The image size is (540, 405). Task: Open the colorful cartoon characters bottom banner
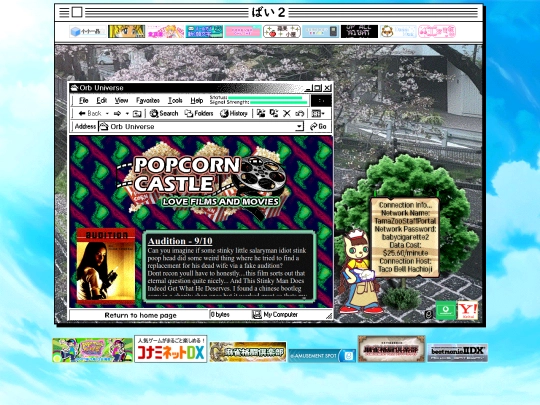point(92,350)
